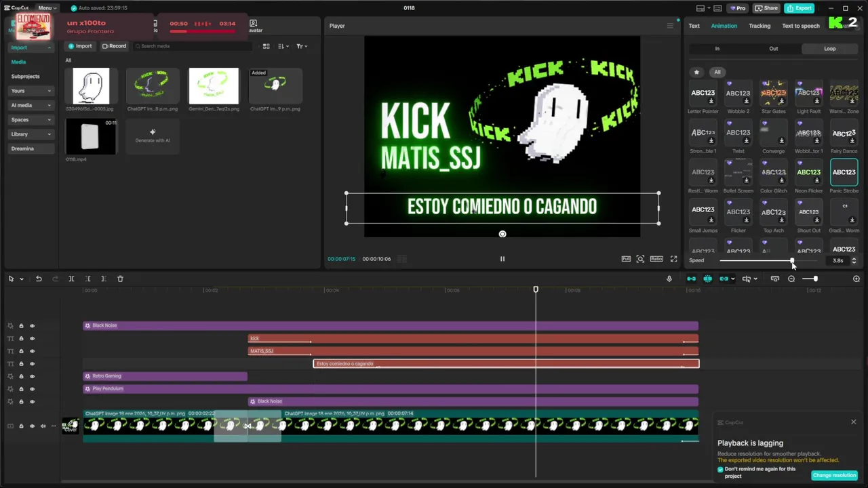The width and height of the screenshot is (868, 488).
Task: Adjust the animation Speed slider
Action: click(x=792, y=260)
